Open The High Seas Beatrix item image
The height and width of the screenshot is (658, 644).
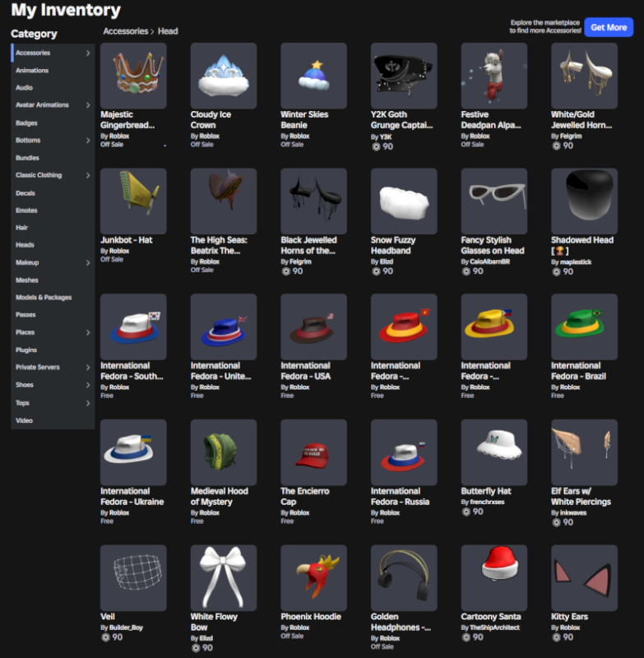point(224,201)
